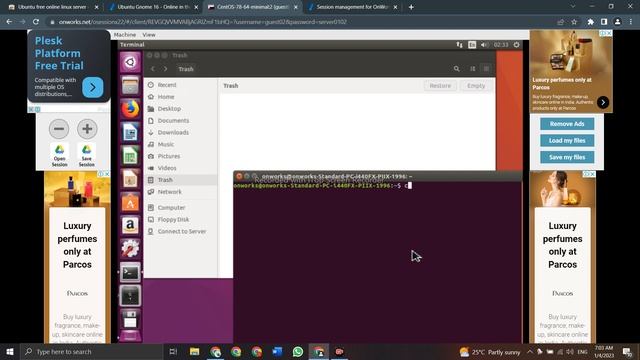The width and height of the screenshot is (640, 360).
Task: Switch to Ubuntu Gnome 16 tab
Action: 153,7
